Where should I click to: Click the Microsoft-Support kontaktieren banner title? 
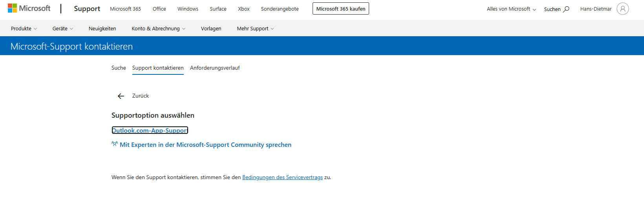coord(71,46)
